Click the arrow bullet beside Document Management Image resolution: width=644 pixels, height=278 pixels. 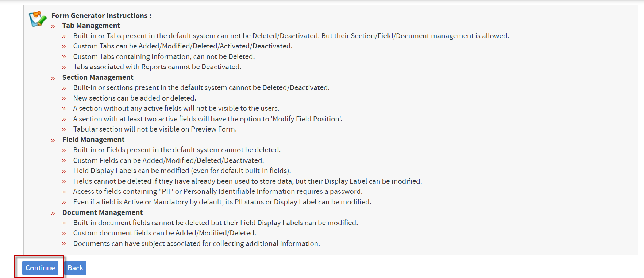pos(53,213)
